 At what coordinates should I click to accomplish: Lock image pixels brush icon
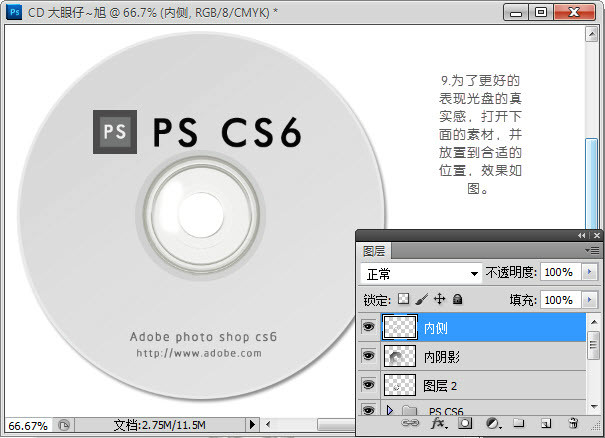[x=421, y=299]
